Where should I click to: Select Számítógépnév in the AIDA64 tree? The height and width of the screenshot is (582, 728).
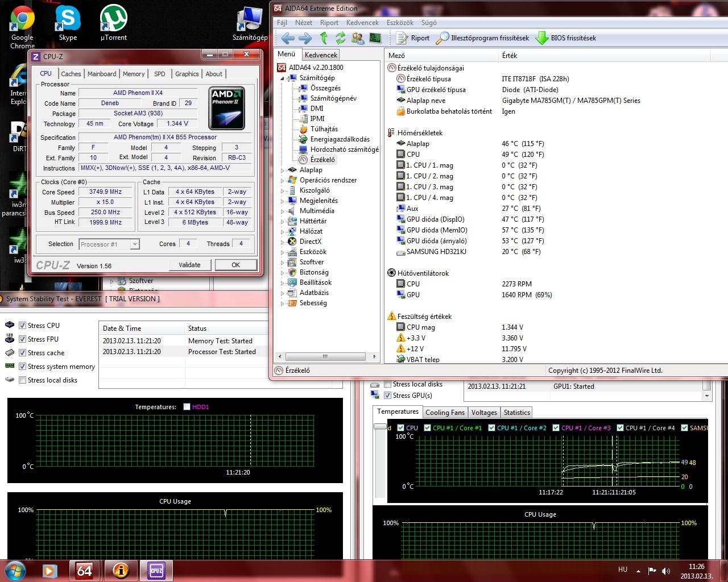point(333,98)
